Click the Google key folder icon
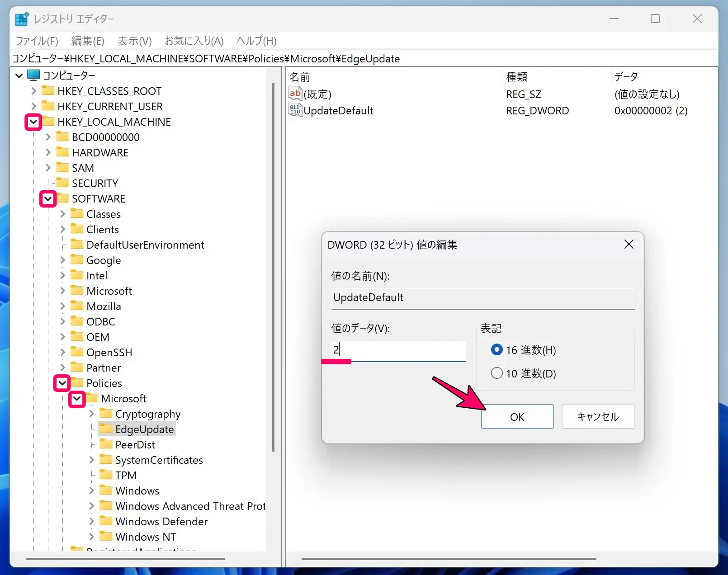The height and width of the screenshot is (575, 728). (x=77, y=260)
